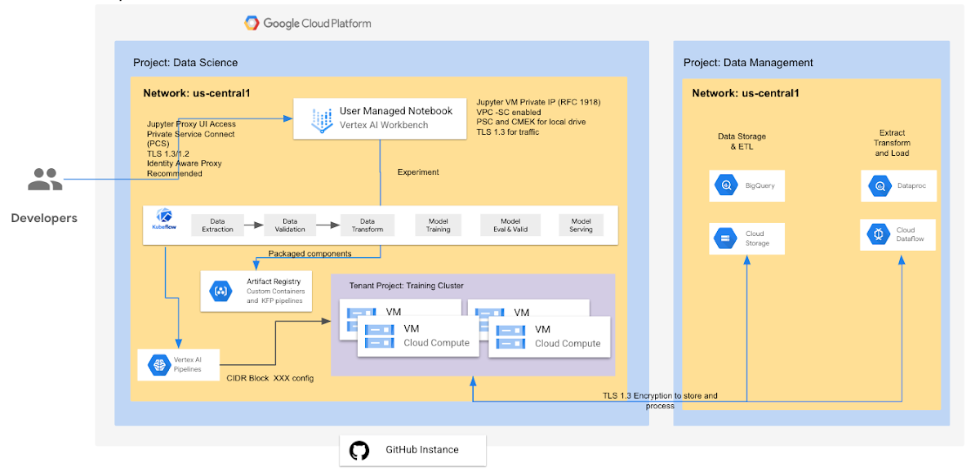
Task: Click the "CIDR Block XXX config" label
Action: [x=270, y=378]
